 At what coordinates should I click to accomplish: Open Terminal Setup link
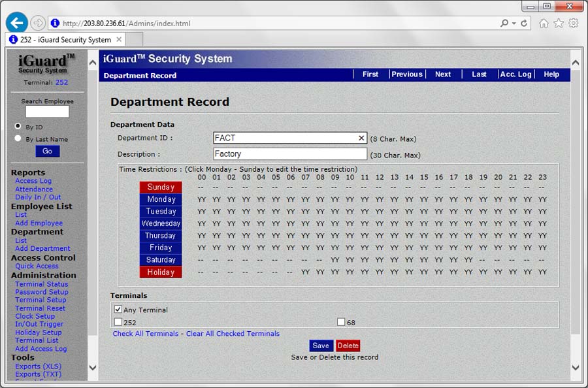41,300
